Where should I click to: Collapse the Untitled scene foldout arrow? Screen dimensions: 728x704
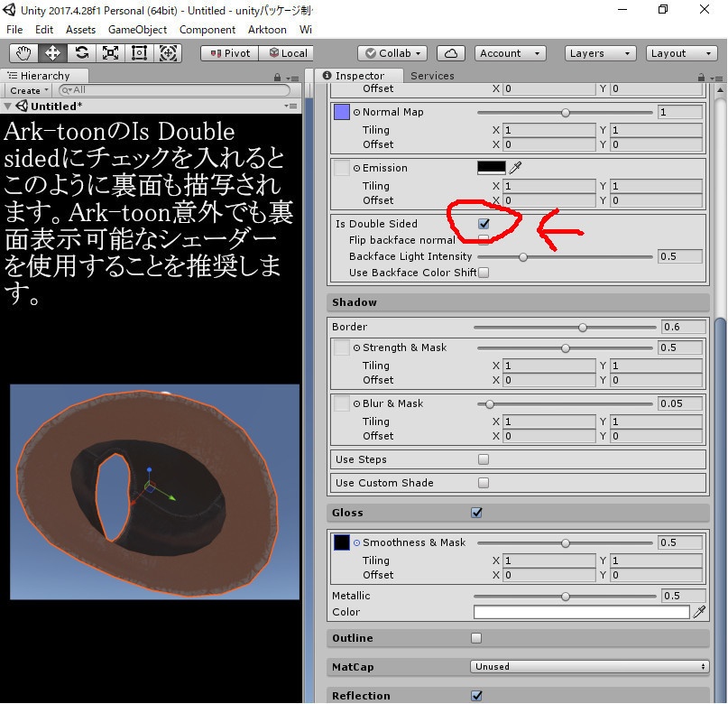click(x=7, y=107)
